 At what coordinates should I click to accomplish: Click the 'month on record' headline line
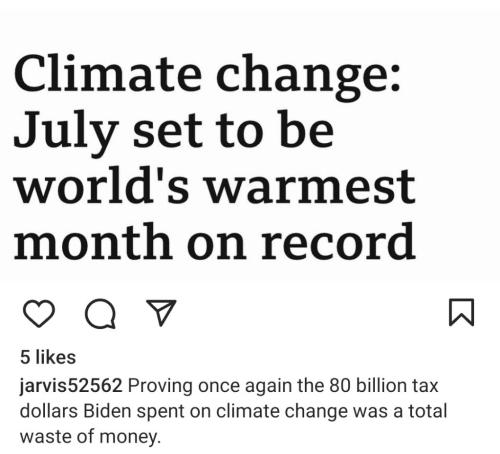pos(215,242)
